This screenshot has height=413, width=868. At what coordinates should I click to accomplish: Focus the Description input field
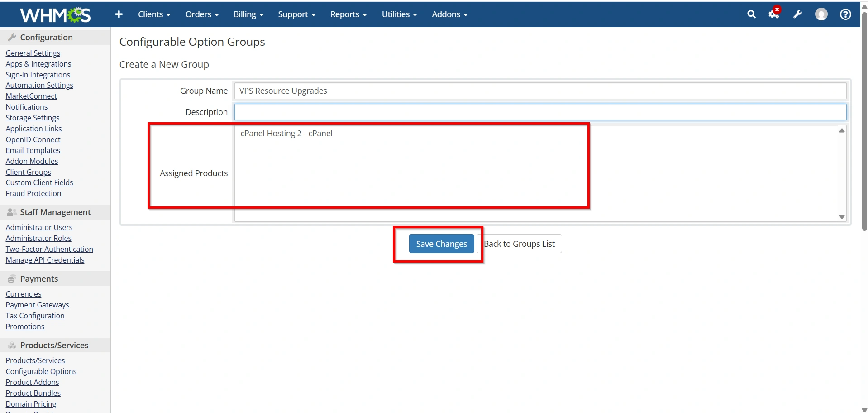pyautogui.click(x=540, y=112)
